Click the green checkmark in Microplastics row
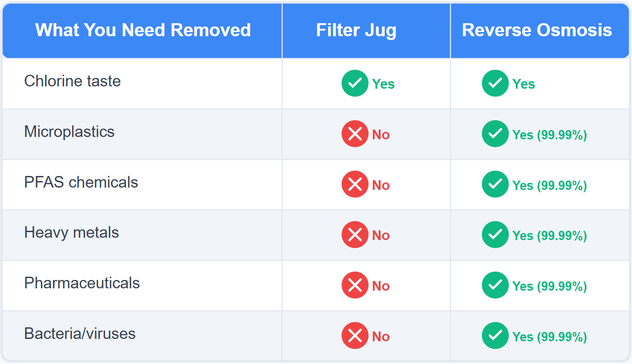The height and width of the screenshot is (364, 632). point(495,134)
